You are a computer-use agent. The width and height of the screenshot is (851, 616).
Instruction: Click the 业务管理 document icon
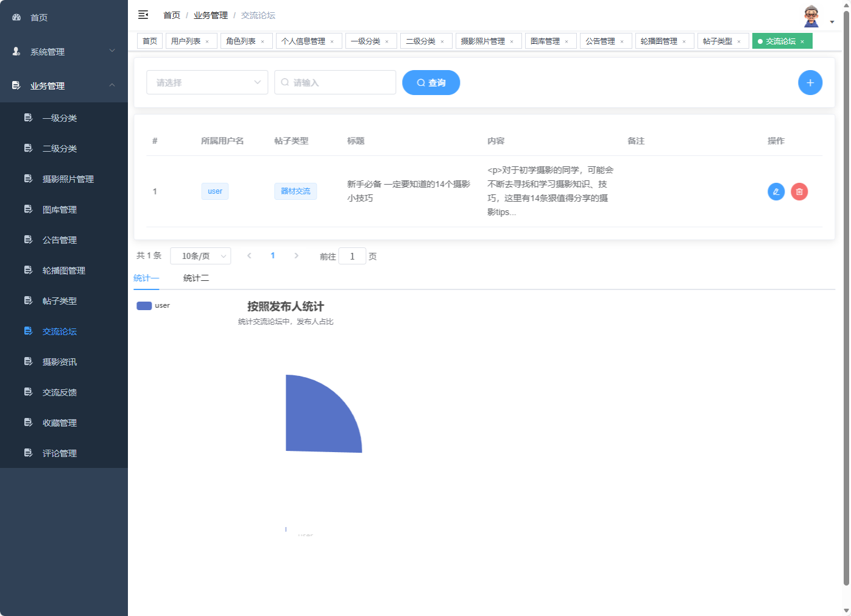pyautogui.click(x=15, y=85)
